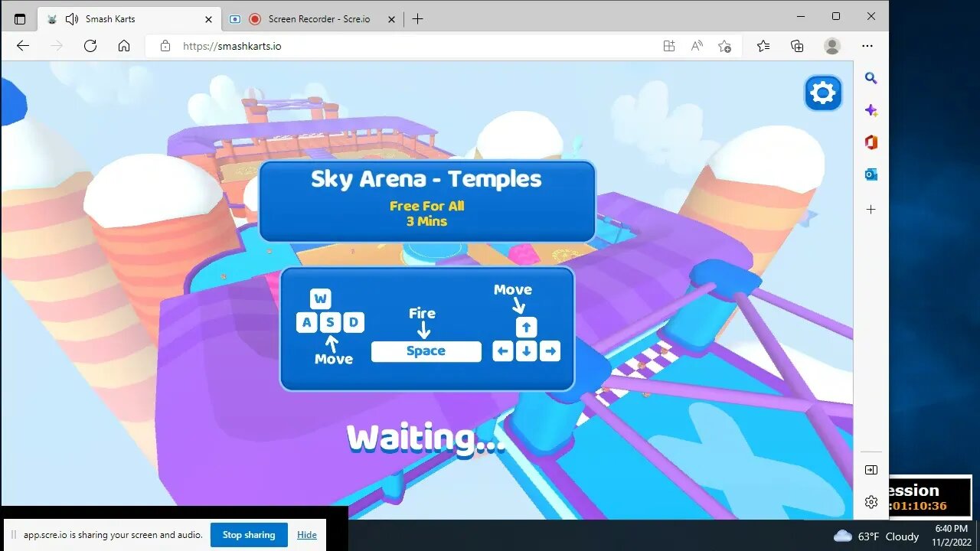Reload the Smash Karts page
980x551 pixels.
click(90, 46)
